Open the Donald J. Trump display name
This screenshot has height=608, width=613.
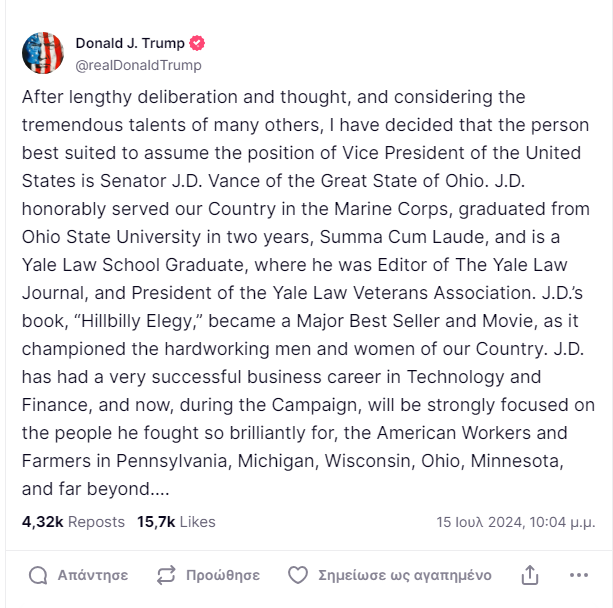130,44
